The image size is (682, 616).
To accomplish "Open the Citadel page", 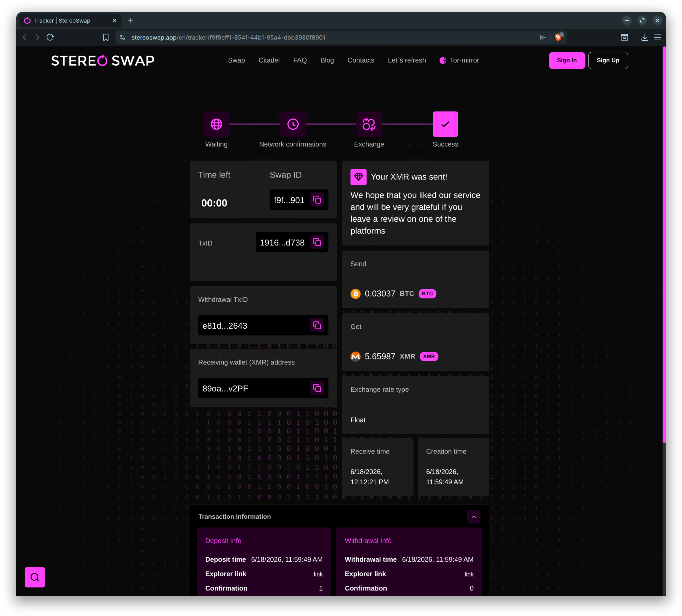I will click(x=269, y=60).
